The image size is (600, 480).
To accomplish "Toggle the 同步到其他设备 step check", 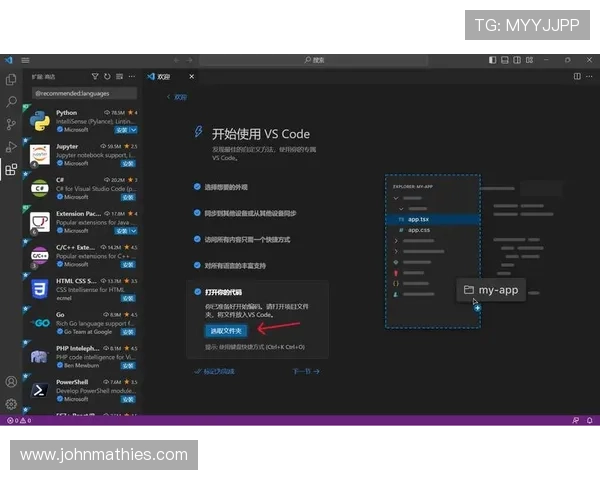I will (197, 213).
